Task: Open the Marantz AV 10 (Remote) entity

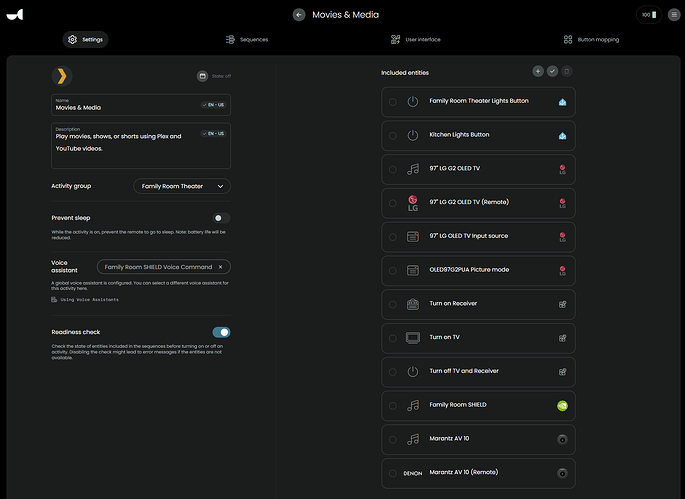Action: [478, 474]
